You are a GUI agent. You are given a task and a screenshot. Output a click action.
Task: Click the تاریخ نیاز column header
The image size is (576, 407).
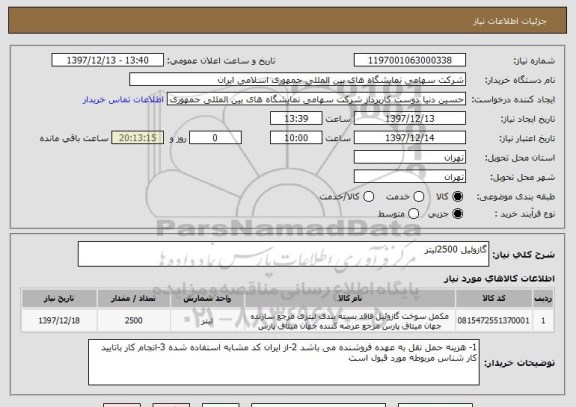(x=59, y=298)
